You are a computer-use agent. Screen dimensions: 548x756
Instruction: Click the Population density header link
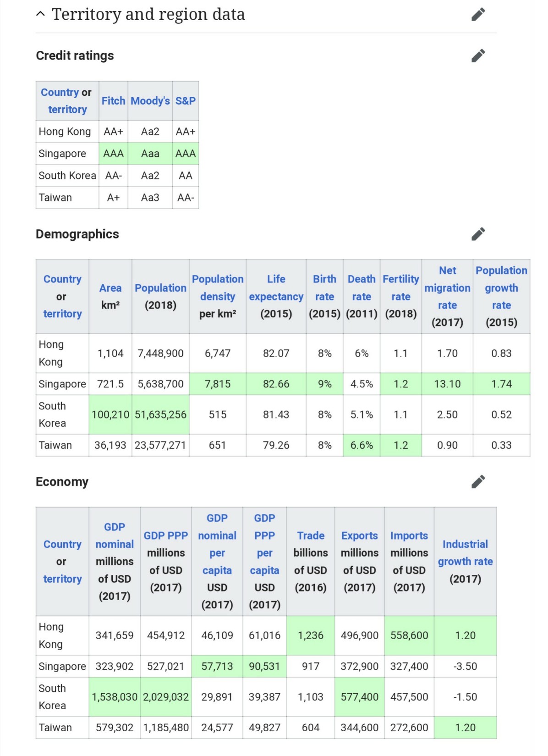(x=218, y=288)
